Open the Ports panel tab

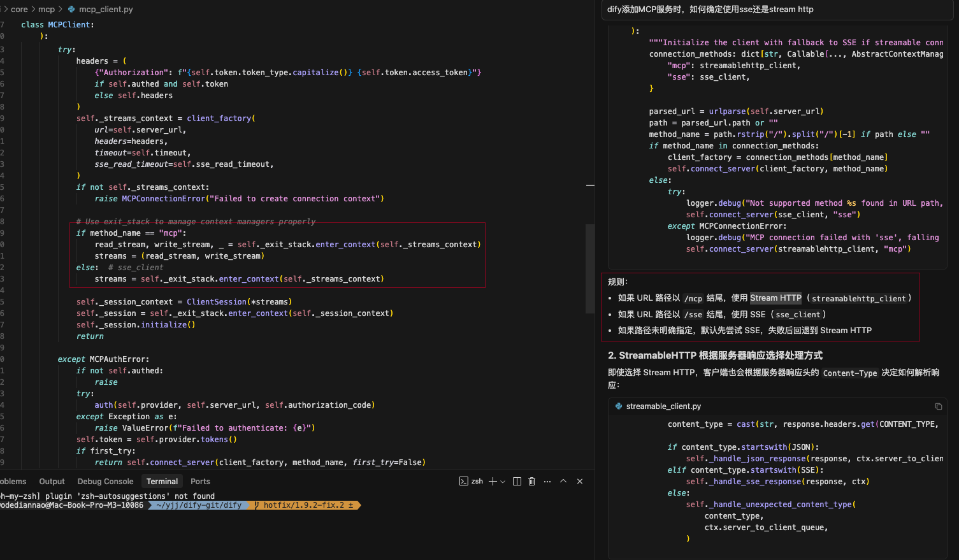click(200, 482)
